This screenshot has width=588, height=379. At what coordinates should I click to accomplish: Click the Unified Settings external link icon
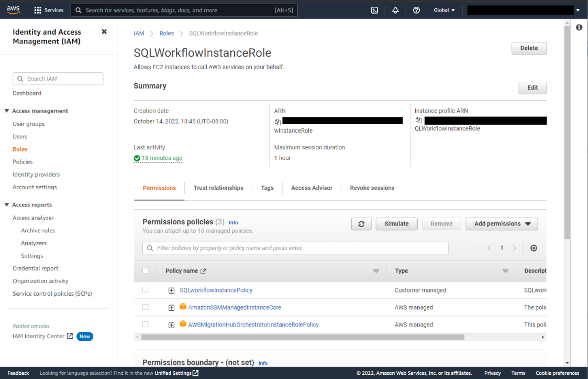[x=195, y=373]
